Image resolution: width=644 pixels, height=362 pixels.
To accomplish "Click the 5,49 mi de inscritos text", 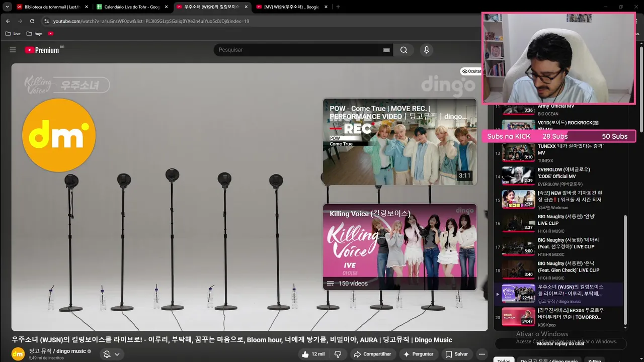I will click(x=46, y=358).
